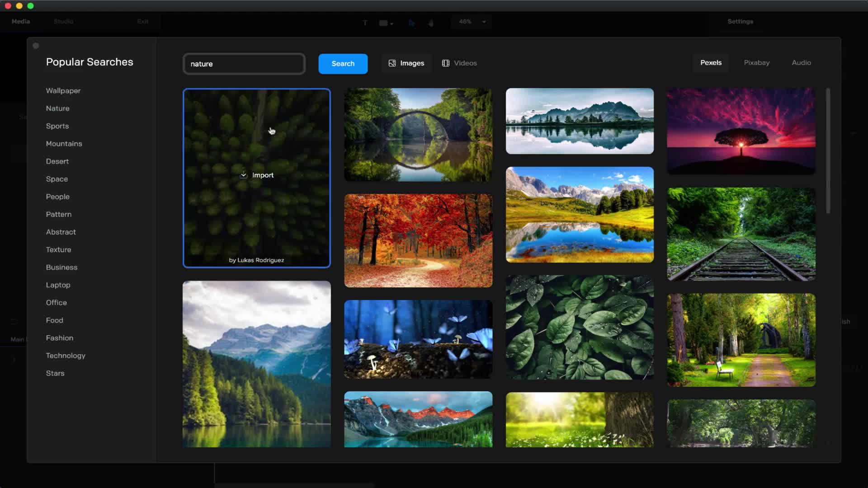This screenshot has width=868, height=488.
Task: Click the railway tracks forest thumbnail
Action: pos(741,234)
